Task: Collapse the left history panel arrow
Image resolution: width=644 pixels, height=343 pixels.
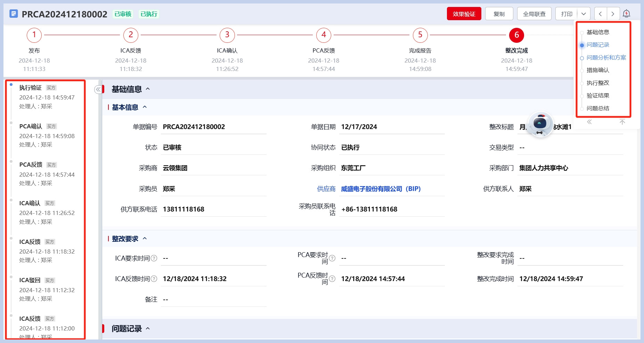Action: (98, 89)
